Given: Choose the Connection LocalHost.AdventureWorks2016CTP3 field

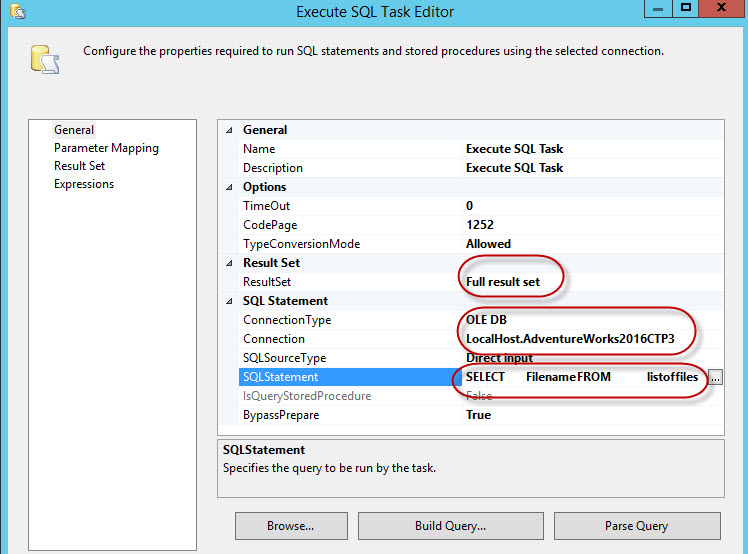Looking at the screenshot, I should tap(570, 339).
